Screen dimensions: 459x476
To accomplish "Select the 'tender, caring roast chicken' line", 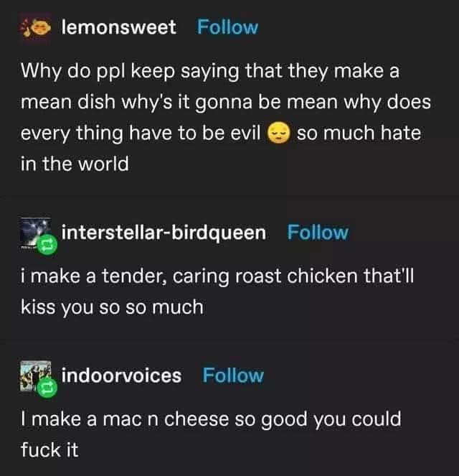I will click(x=217, y=277).
